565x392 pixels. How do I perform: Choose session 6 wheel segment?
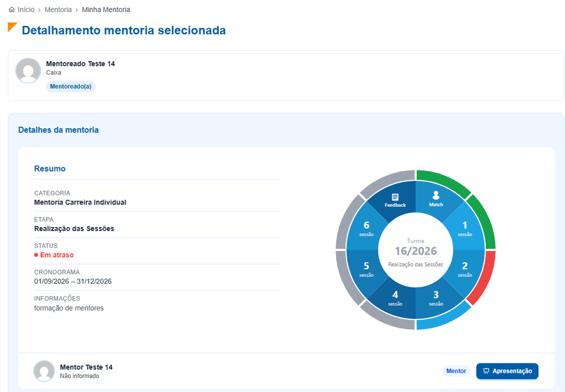point(366,229)
